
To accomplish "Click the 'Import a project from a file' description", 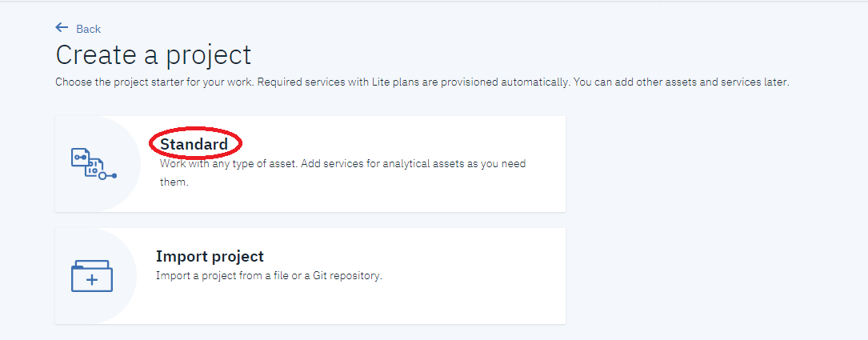I will [x=269, y=275].
